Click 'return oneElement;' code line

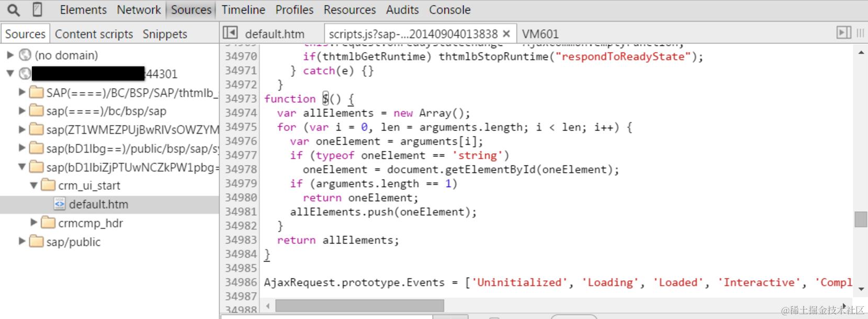pos(361,198)
